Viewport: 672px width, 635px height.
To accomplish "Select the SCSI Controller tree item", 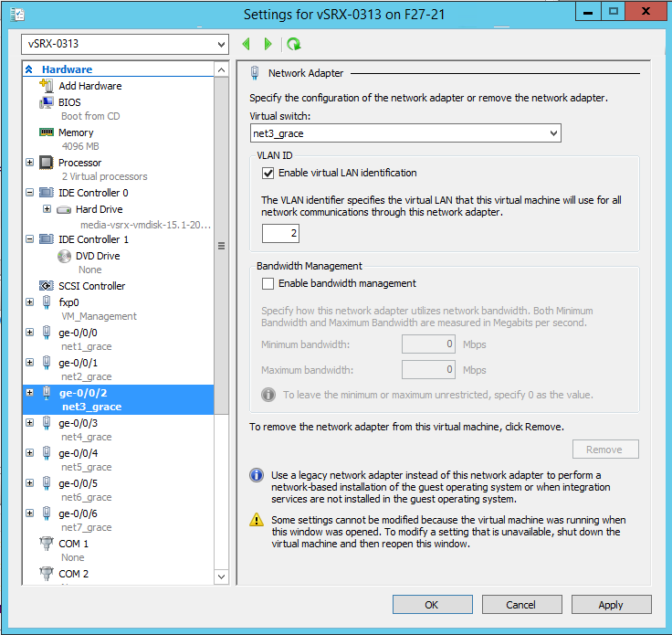I will [91, 286].
